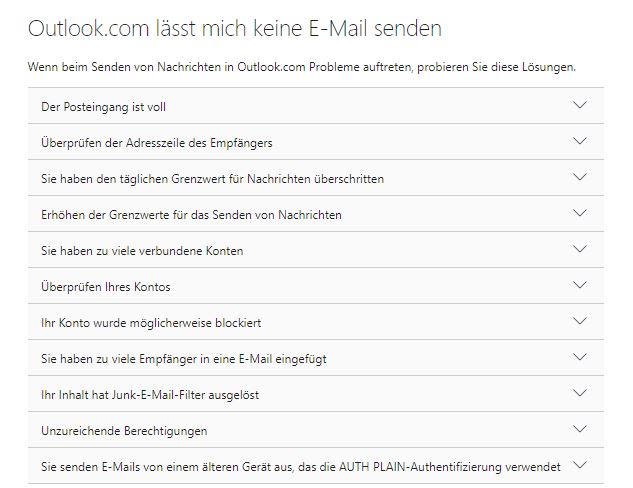Click chevron beside 'Überprüfen der Adresszeile des Empfängers'
633x488 pixels.
580,140
